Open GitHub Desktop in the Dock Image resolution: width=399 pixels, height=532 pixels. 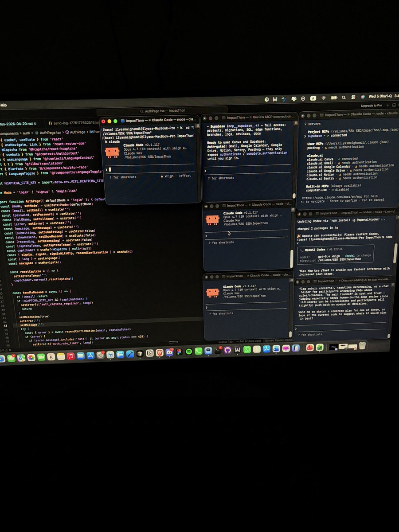click(x=227, y=350)
